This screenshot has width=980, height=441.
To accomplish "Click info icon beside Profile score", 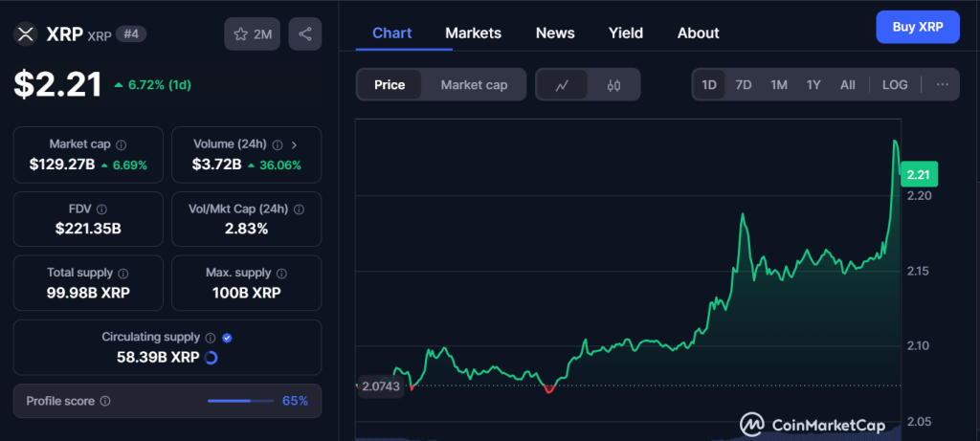I will click(105, 401).
